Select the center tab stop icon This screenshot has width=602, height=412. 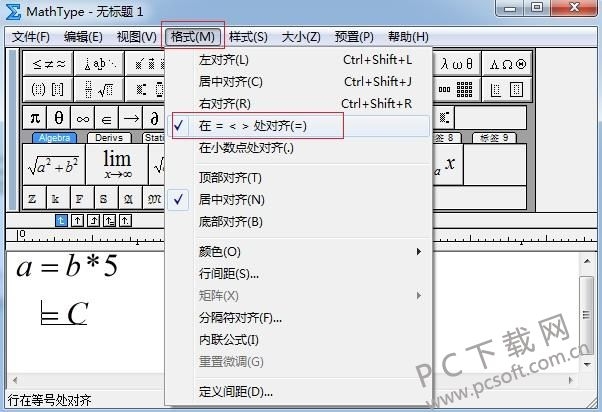point(78,220)
